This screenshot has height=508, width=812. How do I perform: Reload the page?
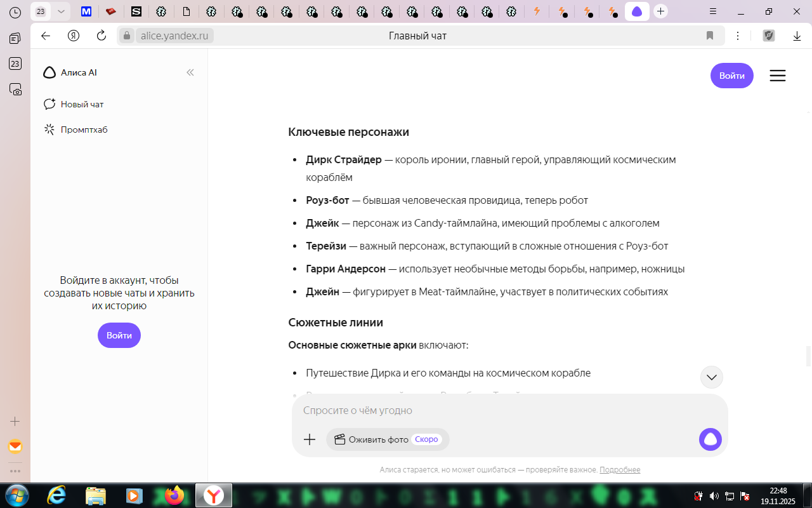coord(101,36)
